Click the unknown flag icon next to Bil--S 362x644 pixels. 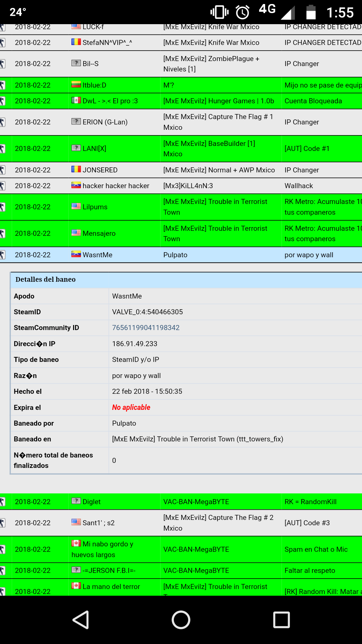coord(76,63)
